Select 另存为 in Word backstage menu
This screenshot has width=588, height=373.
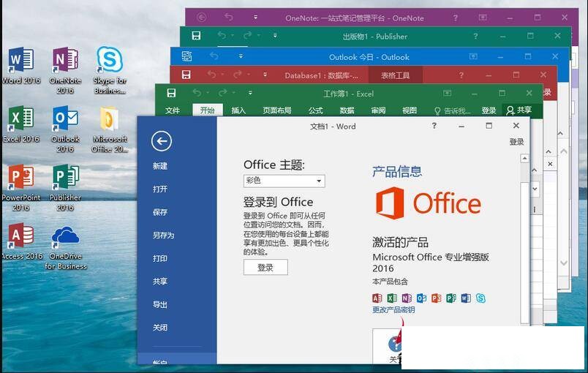pyautogui.click(x=164, y=235)
